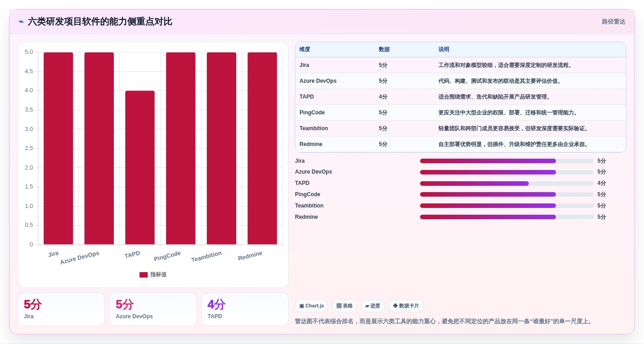Click the 5.0 y-axis tick label

click(29, 52)
